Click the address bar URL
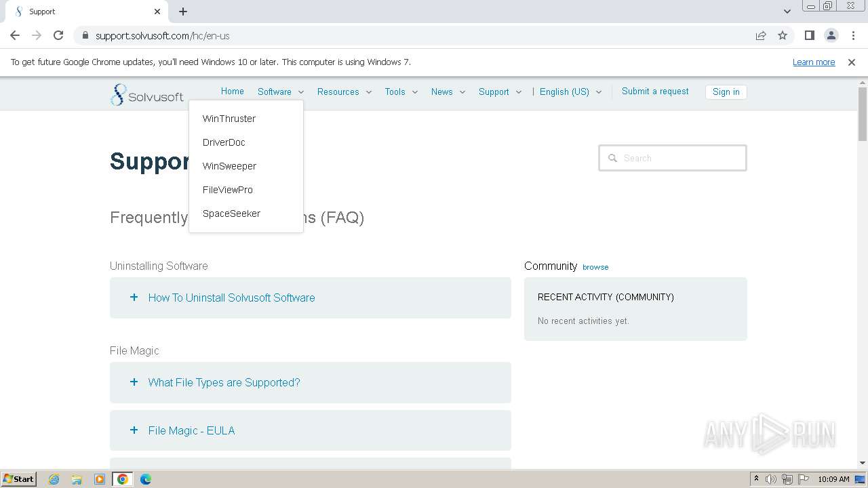 click(x=163, y=35)
